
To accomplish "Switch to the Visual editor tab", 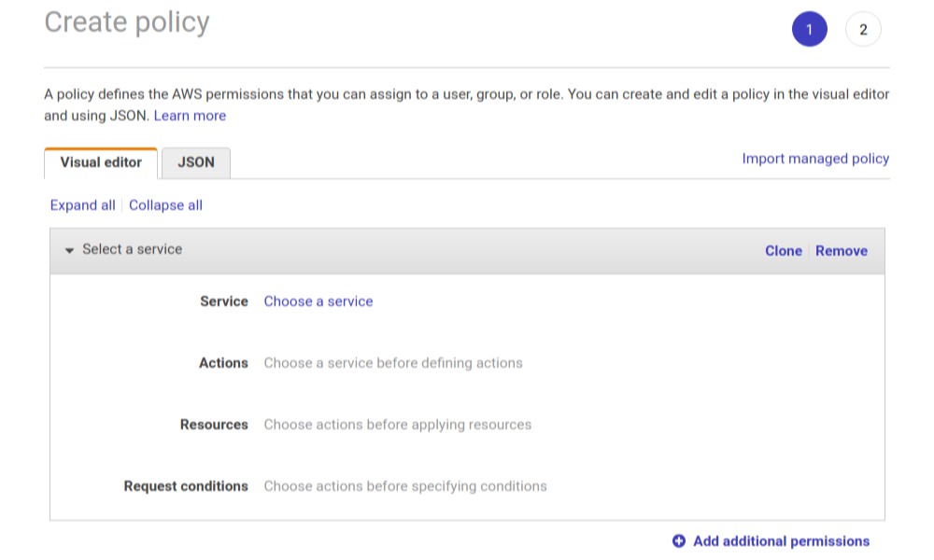I will click(101, 162).
